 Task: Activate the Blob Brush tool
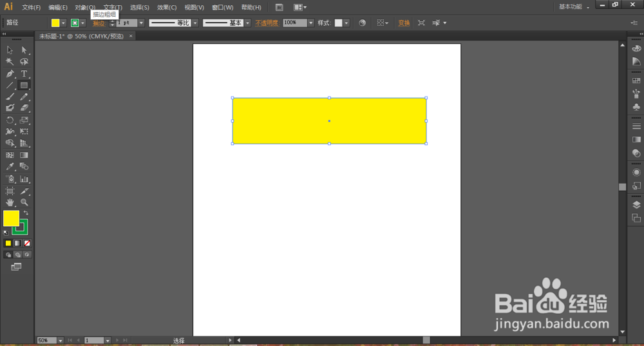(x=10, y=108)
